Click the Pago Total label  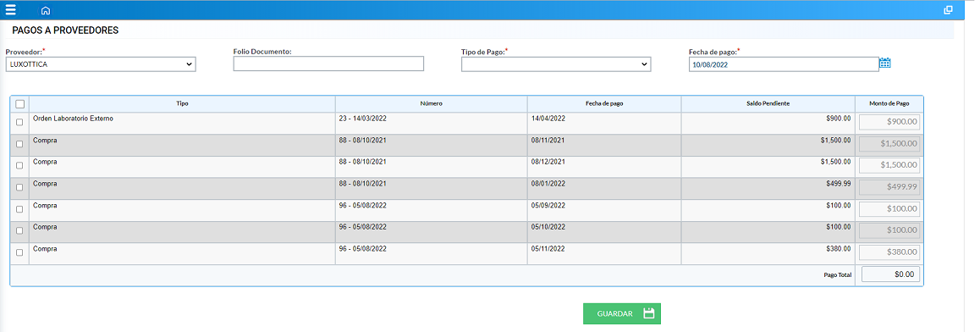pos(838,274)
